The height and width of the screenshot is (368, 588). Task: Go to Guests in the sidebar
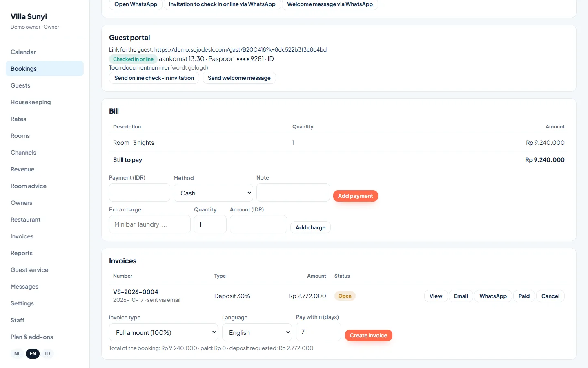(45, 85)
